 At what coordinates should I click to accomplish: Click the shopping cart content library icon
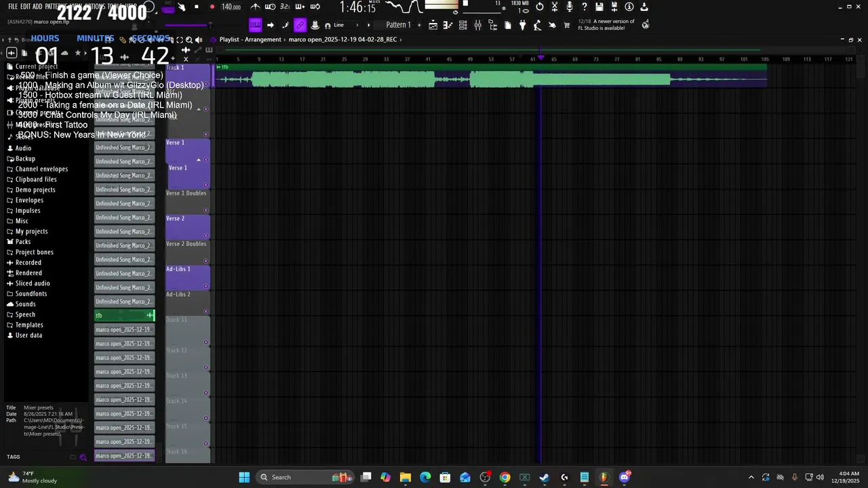(567, 25)
